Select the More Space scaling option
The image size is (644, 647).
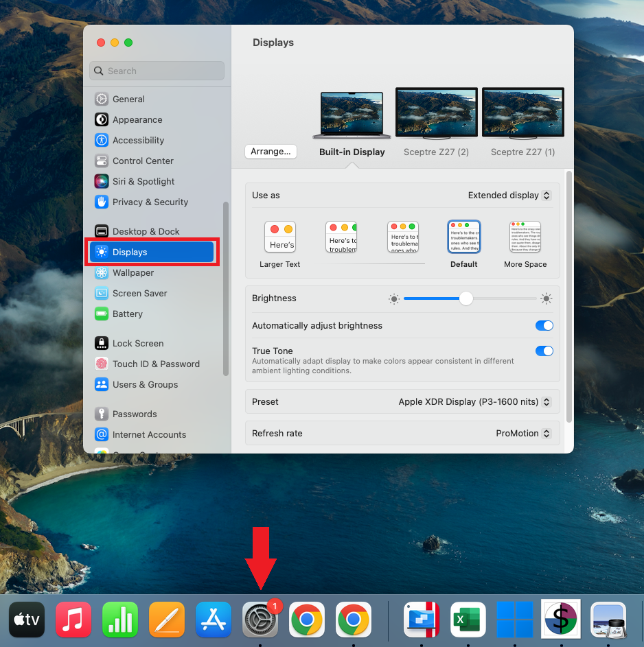[x=525, y=237]
